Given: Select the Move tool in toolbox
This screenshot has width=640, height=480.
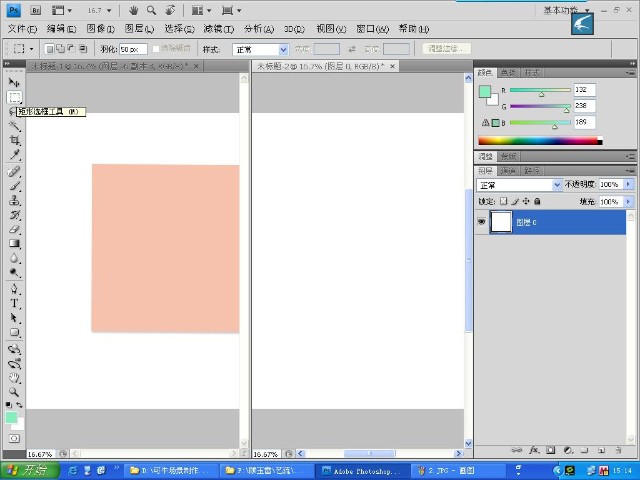Looking at the screenshot, I should 14,83.
